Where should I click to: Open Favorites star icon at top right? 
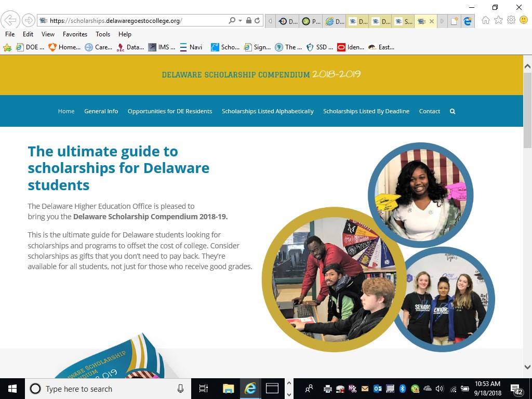click(x=498, y=20)
